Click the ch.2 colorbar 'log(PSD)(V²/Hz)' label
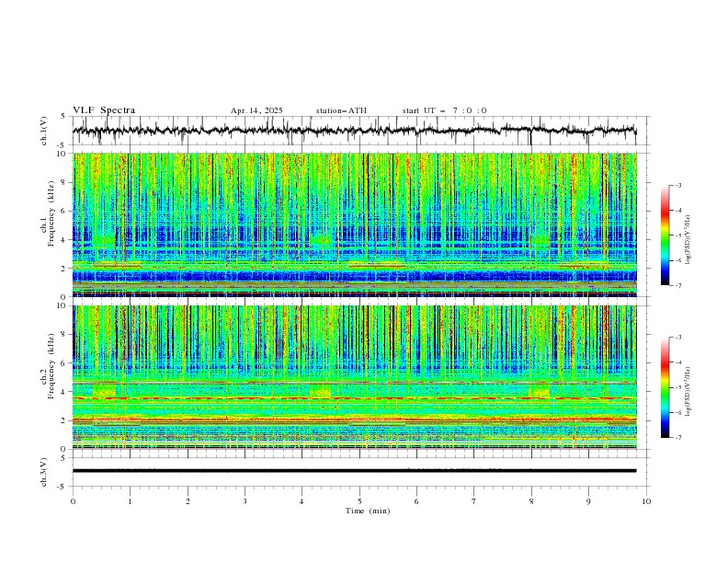 (688, 391)
